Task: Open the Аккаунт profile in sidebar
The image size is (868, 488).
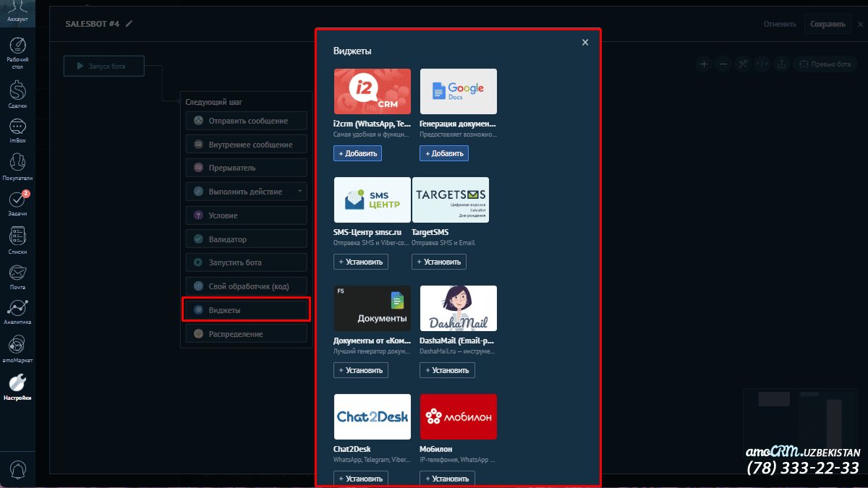Action: pyautogui.click(x=18, y=12)
